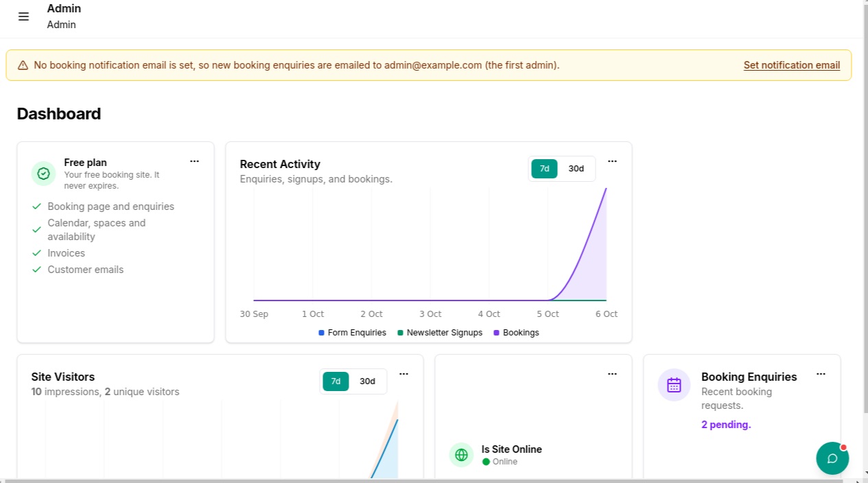The image size is (868, 483).
Task: Open the hamburger navigation menu
Action: [23, 16]
